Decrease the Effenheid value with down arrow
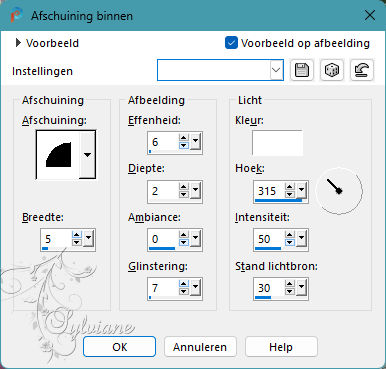This screenshot has width=386, height=369. point(183,145)
